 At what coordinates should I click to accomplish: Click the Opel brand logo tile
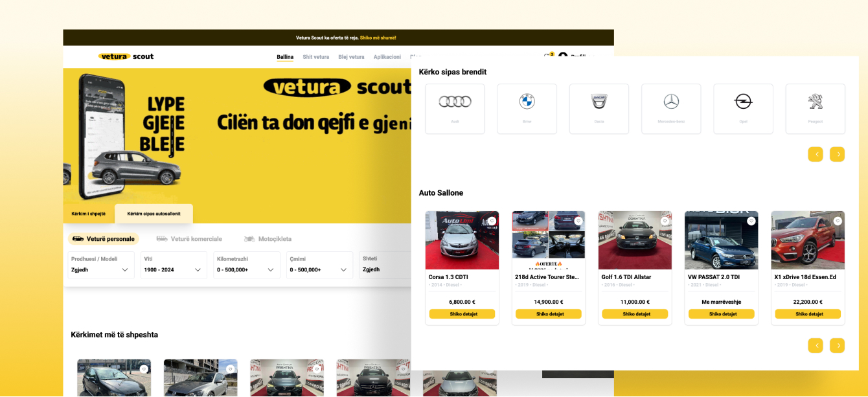[x=743, y=109]
